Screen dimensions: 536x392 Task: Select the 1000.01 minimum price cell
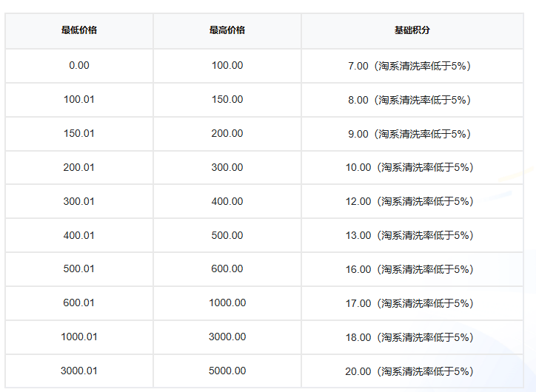pyautogui.click(x=79, y=337)
